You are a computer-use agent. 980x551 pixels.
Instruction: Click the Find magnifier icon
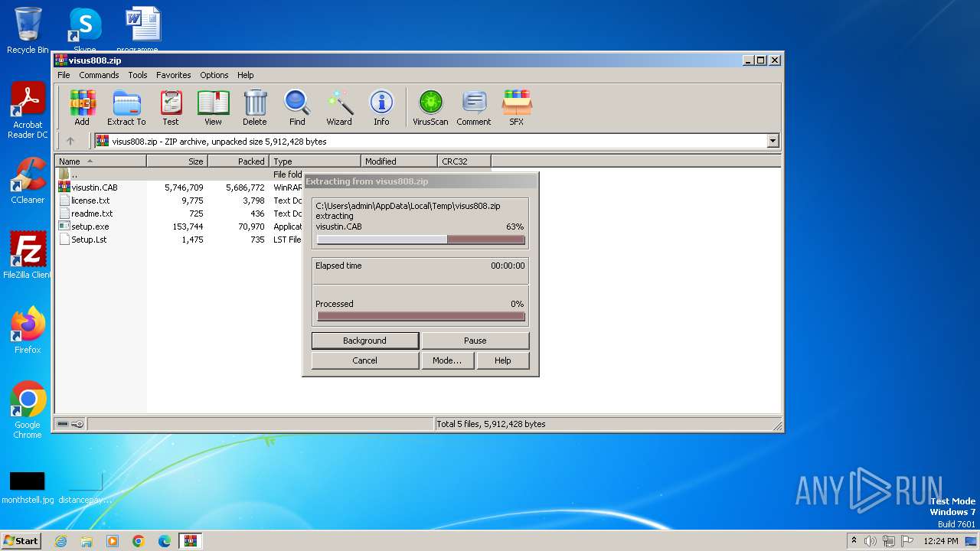pos(297,108)
